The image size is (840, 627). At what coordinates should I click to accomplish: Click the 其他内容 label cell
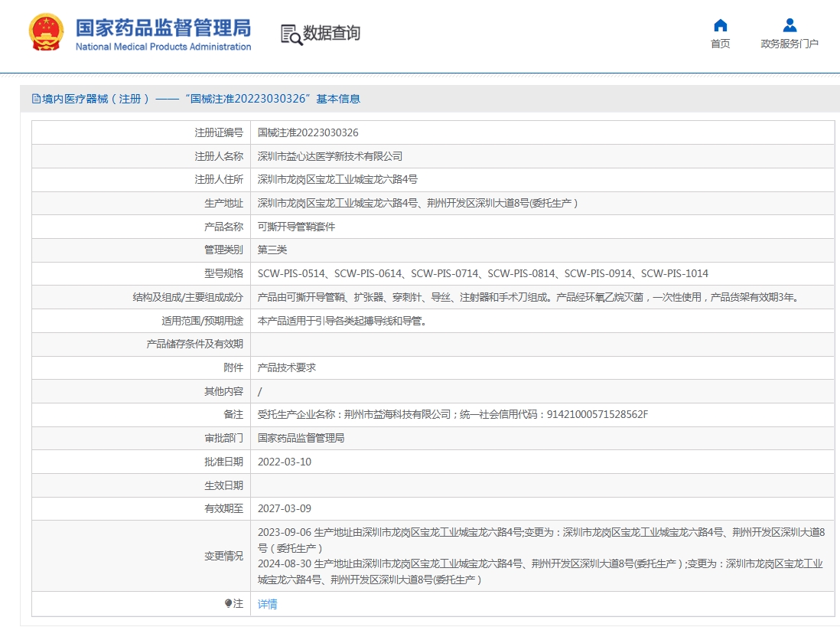pos(142,391)
